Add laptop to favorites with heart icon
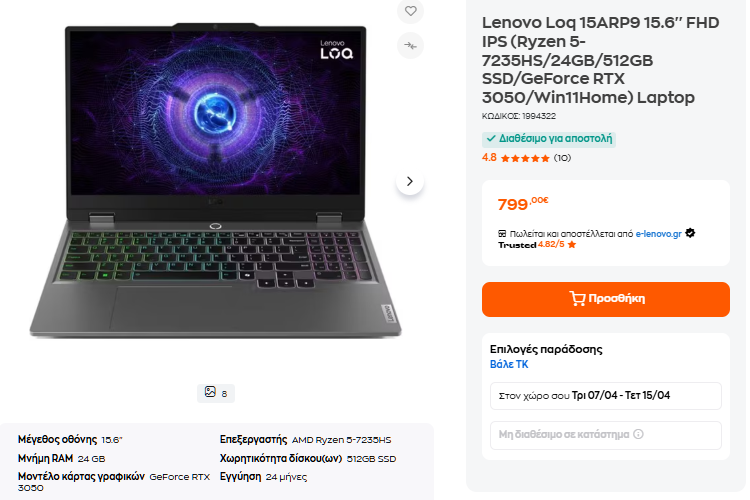The image size is (750, 500). (x=410, y=11)
